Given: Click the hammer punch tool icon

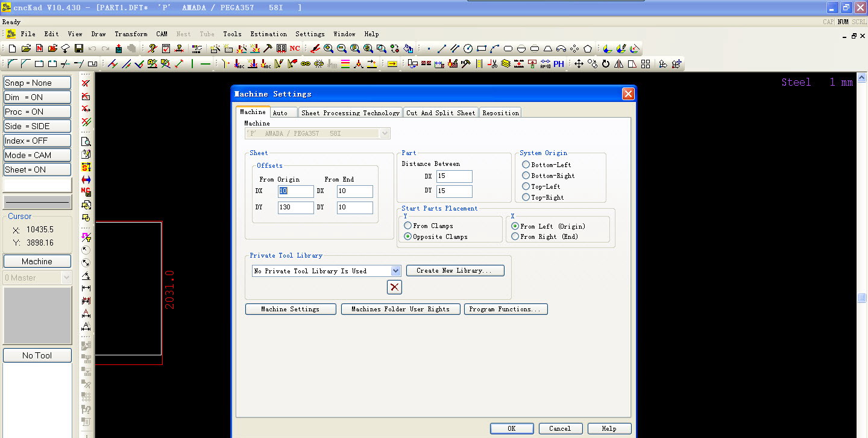Looking at the screenshot, I should click(268, 48).
